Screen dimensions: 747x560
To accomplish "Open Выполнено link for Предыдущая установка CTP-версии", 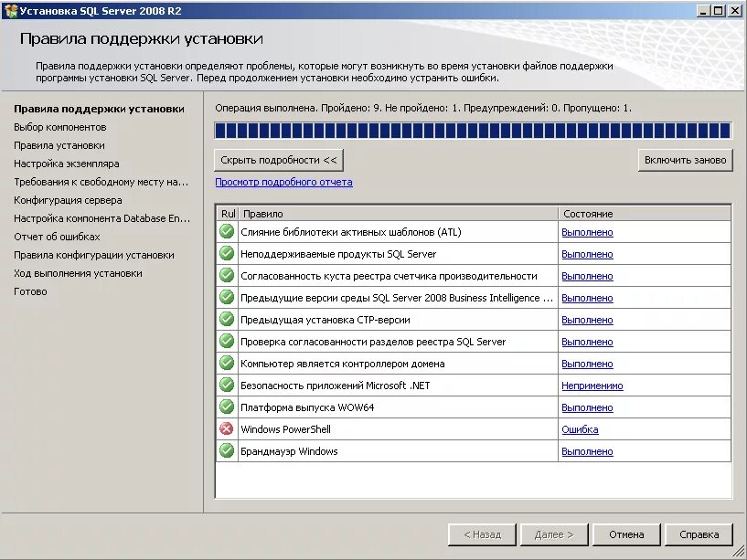I will 587,320.
